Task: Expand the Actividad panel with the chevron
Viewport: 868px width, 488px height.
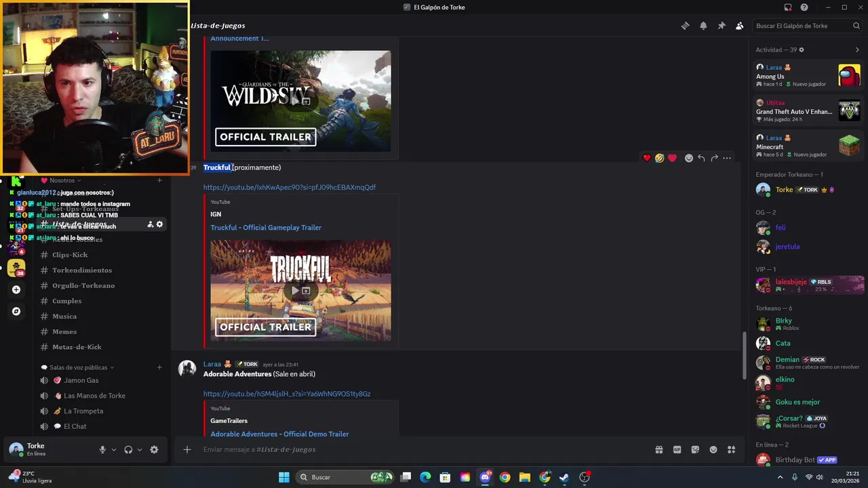Action: tap(857, 50)
